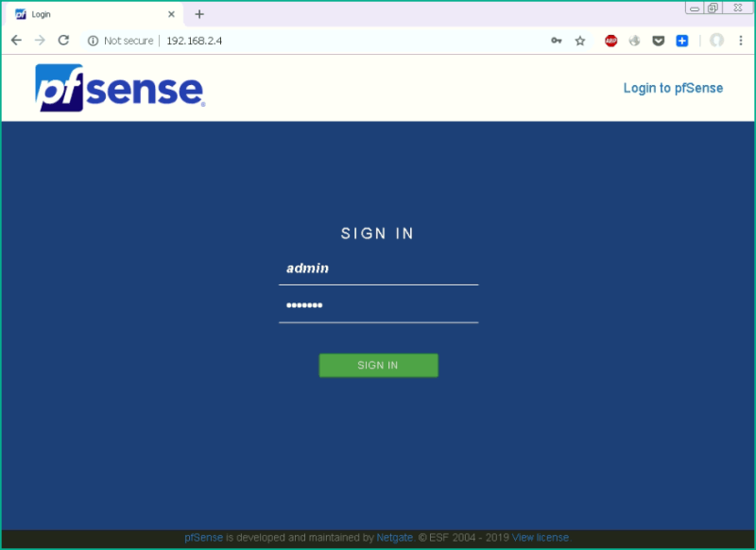Screen dimensions: 756x550
Task: Reload the pfSense login page
Action: [63, 41]
